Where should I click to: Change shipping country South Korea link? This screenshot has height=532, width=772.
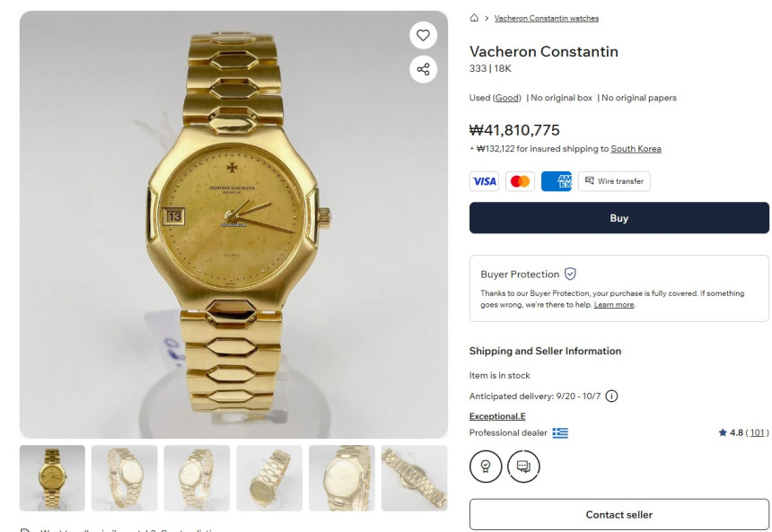[636, 149]
